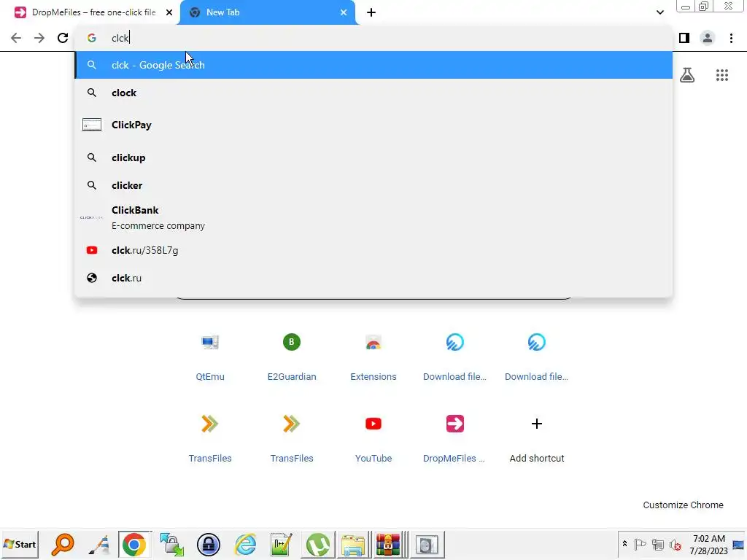The height and width of the screenshot is (560, 747).
Task: Launch the magnifier search taskbar icon
Action: pyautogui.click(x=63, y=545)
